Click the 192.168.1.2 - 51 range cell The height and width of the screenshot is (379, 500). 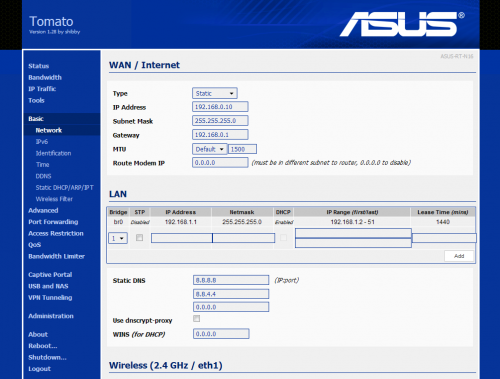[x=352, y=222]
